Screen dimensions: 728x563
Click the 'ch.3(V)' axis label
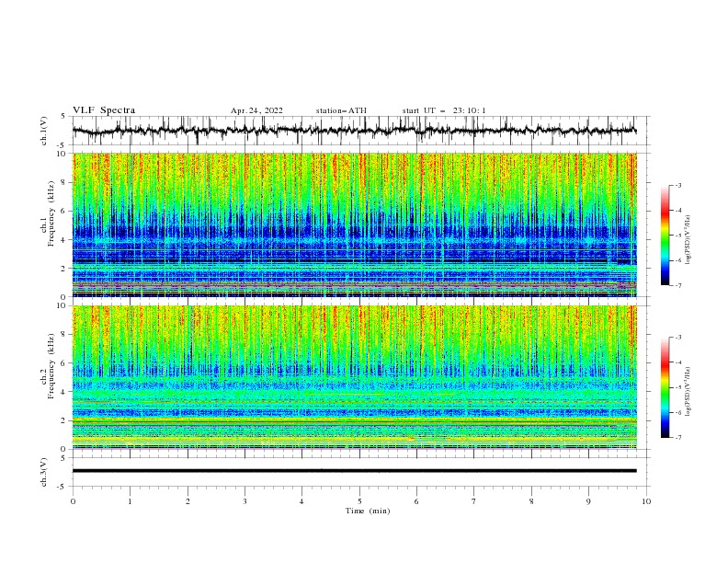click(x=44, y=472)
